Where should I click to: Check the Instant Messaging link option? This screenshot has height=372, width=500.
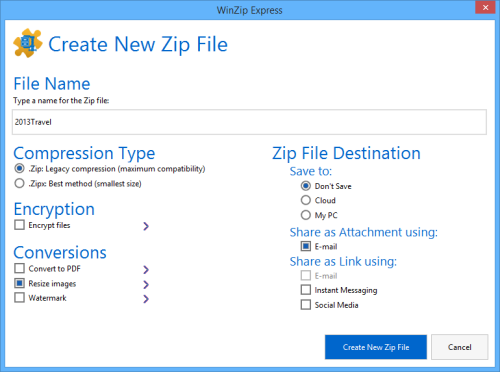click(306, 290)
